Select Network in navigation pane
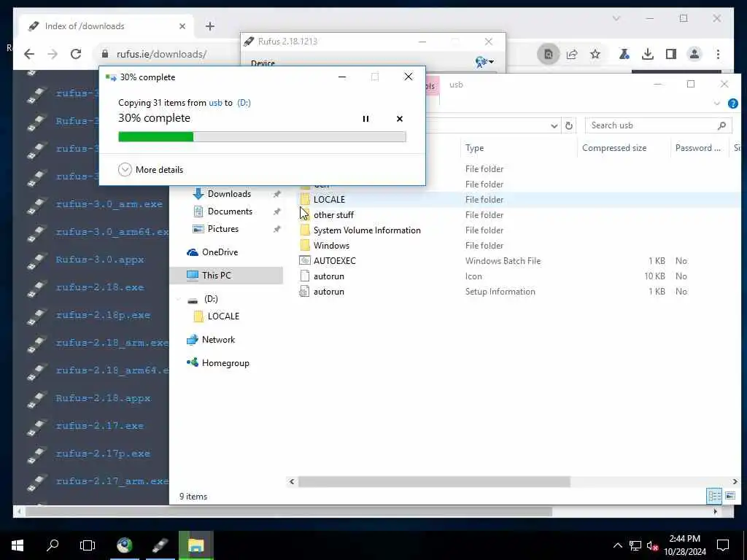The width and height of the screenshot is (747, 560). click(x=218, y=340)
